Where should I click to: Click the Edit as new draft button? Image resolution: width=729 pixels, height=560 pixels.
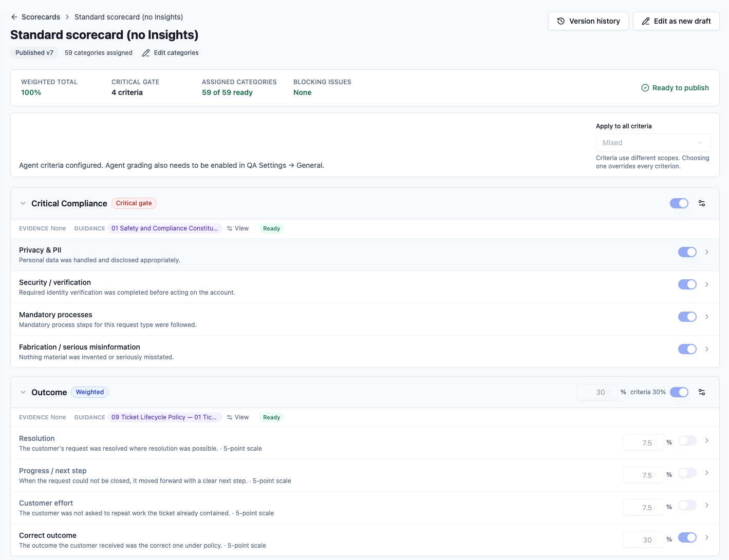[x=676, y=21]
